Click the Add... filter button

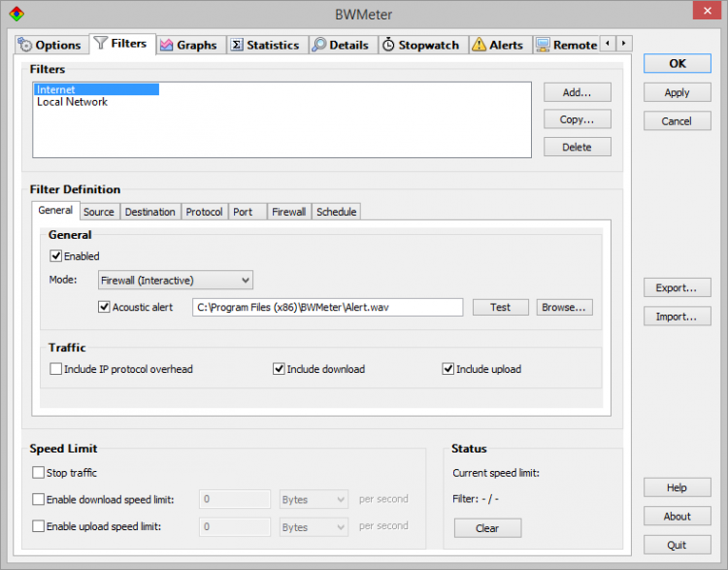pyautogui.click(x=578, y=92)
